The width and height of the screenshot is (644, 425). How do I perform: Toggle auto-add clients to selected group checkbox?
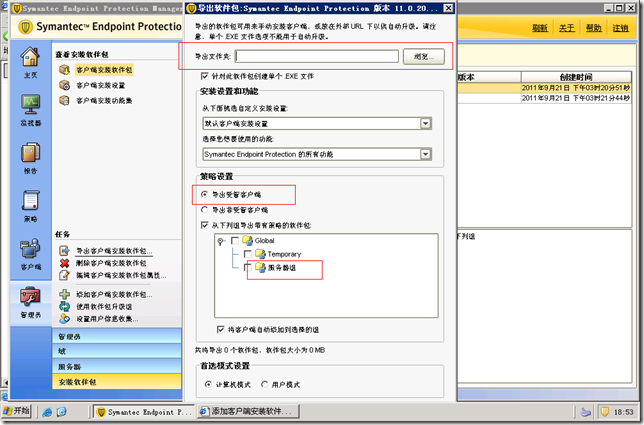221,329
